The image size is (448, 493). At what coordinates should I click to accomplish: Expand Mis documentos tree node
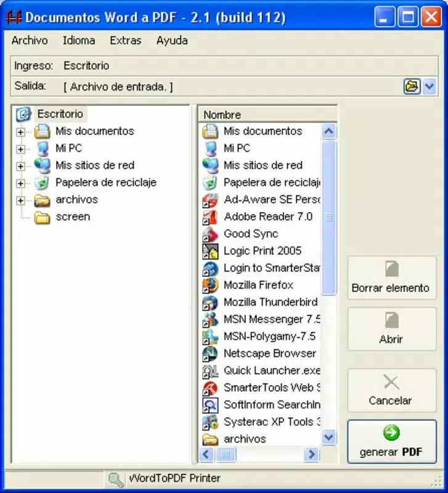click(20, 132)
